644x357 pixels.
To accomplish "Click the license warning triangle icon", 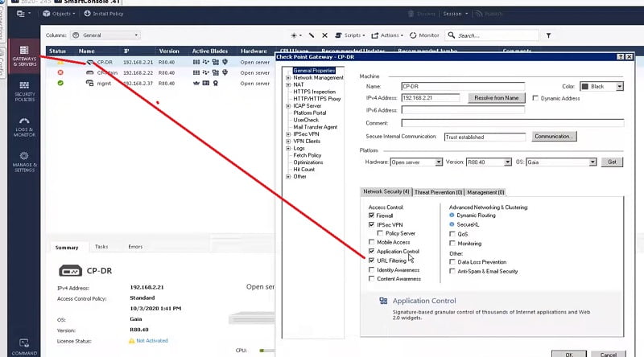I will click(131, 341).
